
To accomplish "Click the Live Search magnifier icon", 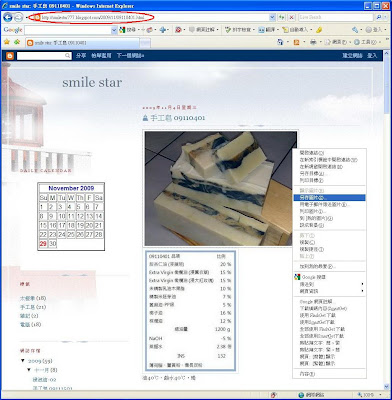I will click(x=379, y=17).
